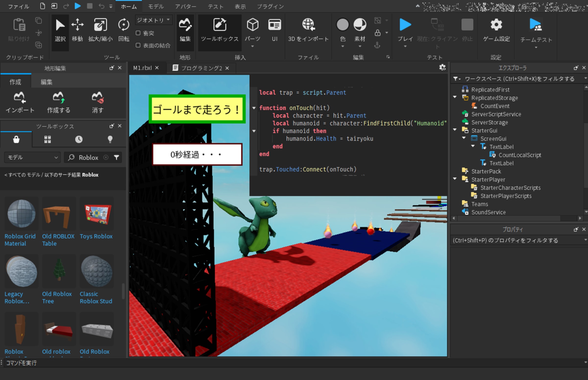This screenshot has height=380, width=588.
Task: Select the 回転 (Rotate) tool
Action: click(123, 29)
